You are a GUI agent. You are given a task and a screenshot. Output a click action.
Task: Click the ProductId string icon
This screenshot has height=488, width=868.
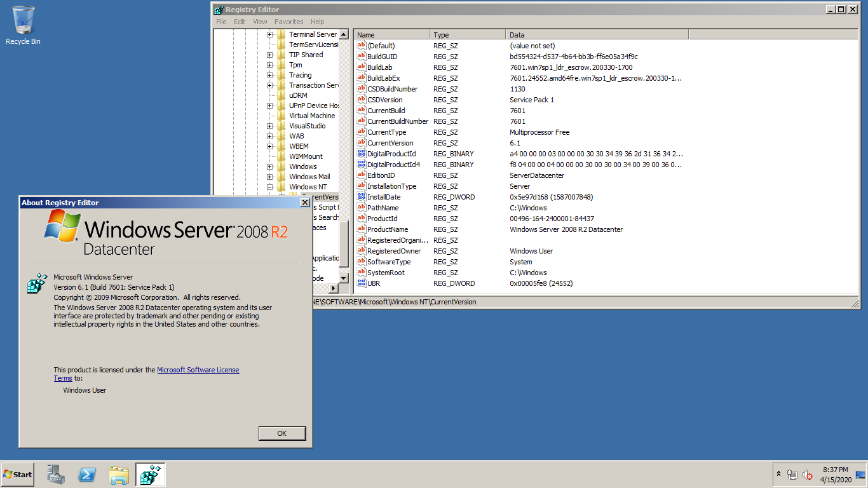[x=362, y=219]
